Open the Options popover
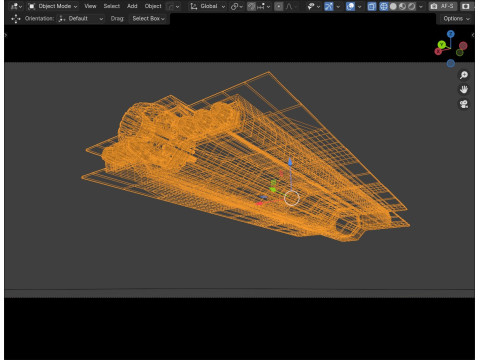 click(456, 19)
